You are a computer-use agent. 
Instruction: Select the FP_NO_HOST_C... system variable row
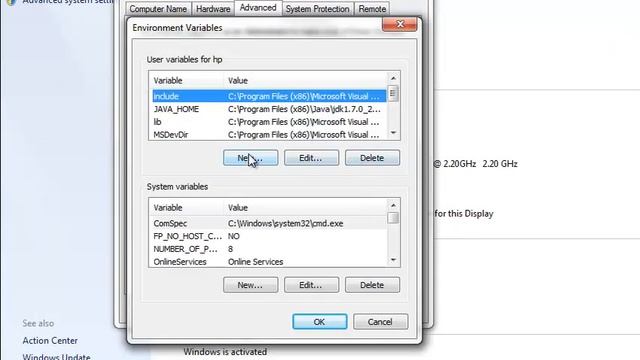pyautogui.click(x=269, y=236)
